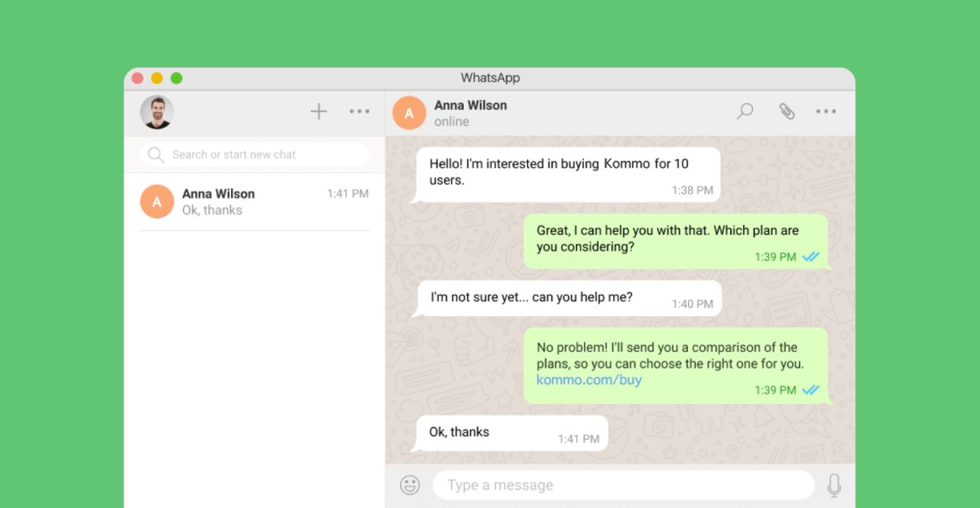Image resolution: width=980 pixels, height=508 pixels.
Task: Click Anna Wilson's avatar in chat list
Action: [x=157, y=201]
